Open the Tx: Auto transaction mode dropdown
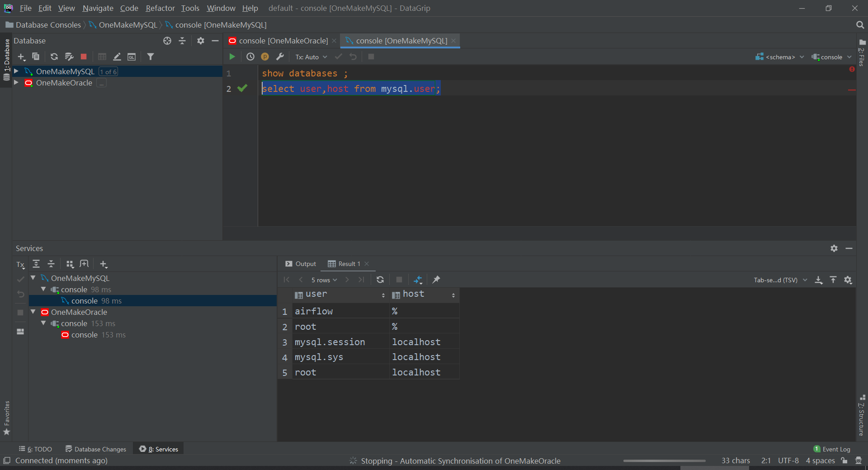This screenshot has width=868, height=470. pyautogui.click(x=311, y=57)
